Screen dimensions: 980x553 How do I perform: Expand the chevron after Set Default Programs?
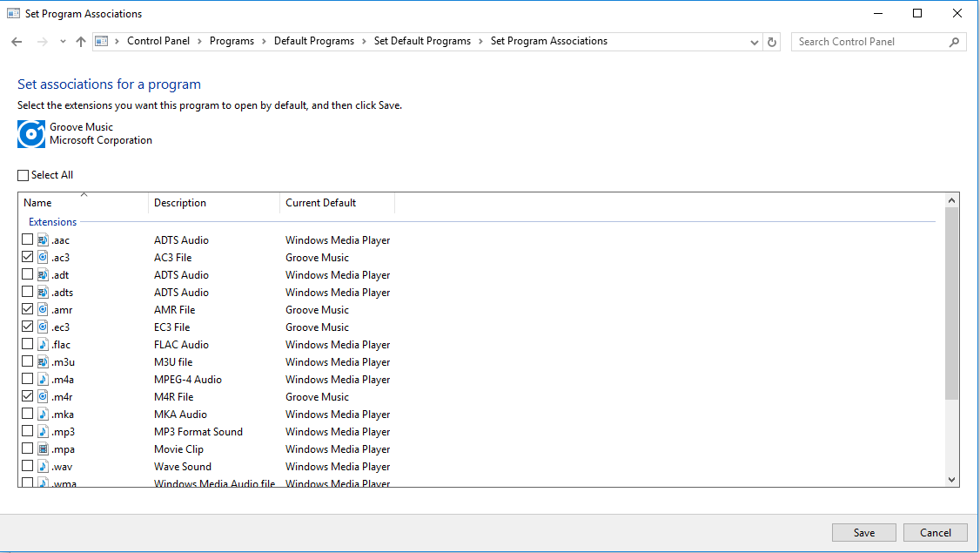(480, 41)
